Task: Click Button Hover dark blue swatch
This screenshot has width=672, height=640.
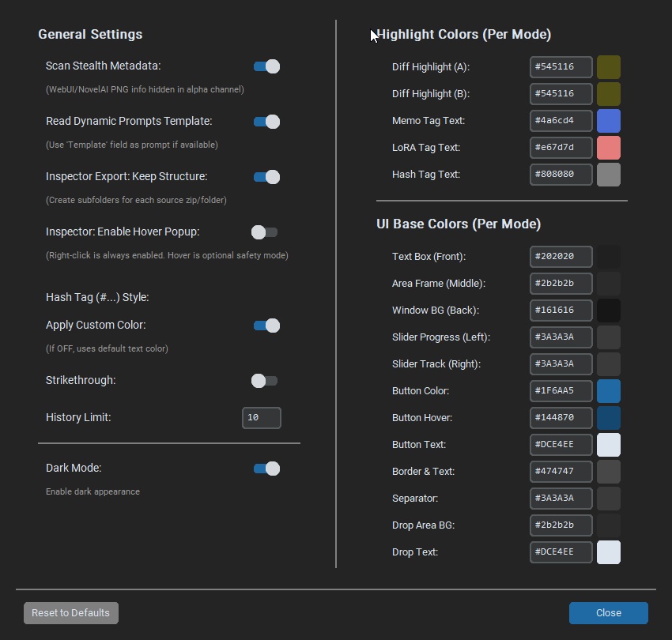Action: point(608,418)
